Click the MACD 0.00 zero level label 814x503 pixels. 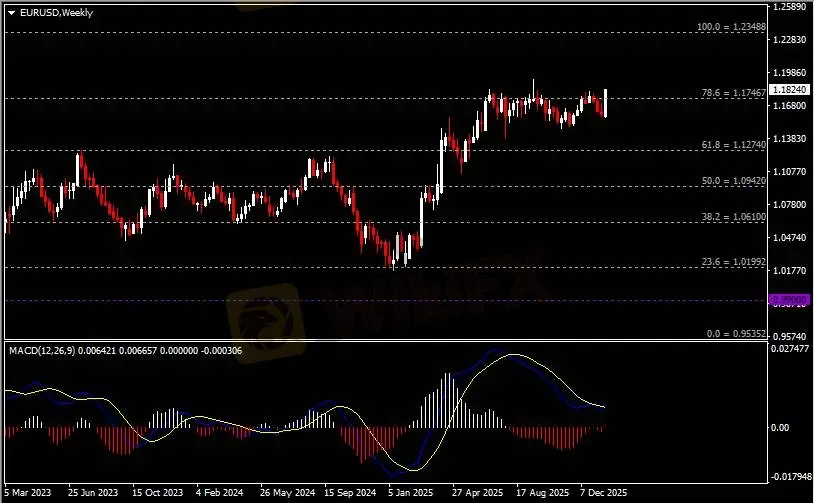(782, 427)
